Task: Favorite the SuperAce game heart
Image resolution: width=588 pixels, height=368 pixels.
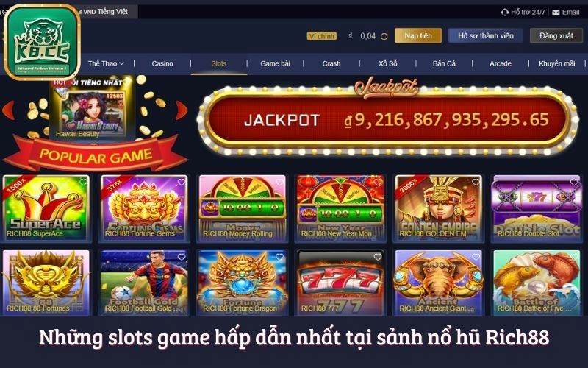Action: pos(83,182)
